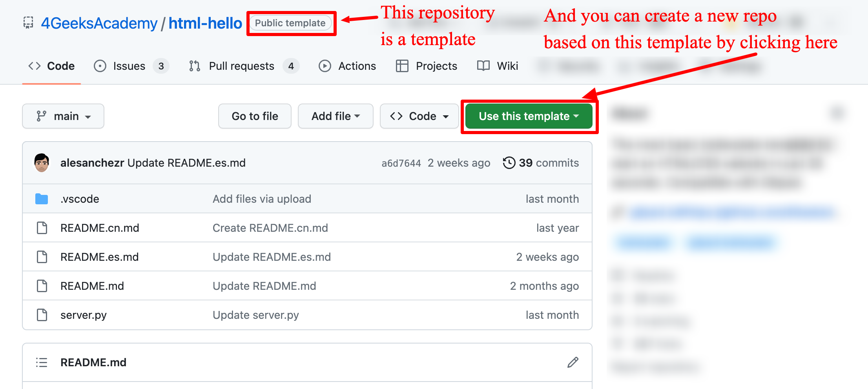The image size is (868, 389).
Task: Open commit hash a6d7644
Action: click(401, 163)
